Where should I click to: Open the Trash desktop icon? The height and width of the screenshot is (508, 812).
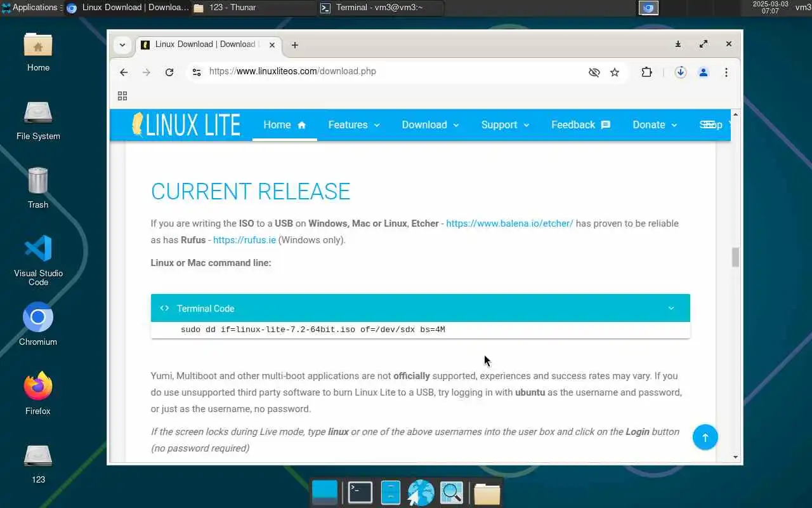click(x=38, y=189)
